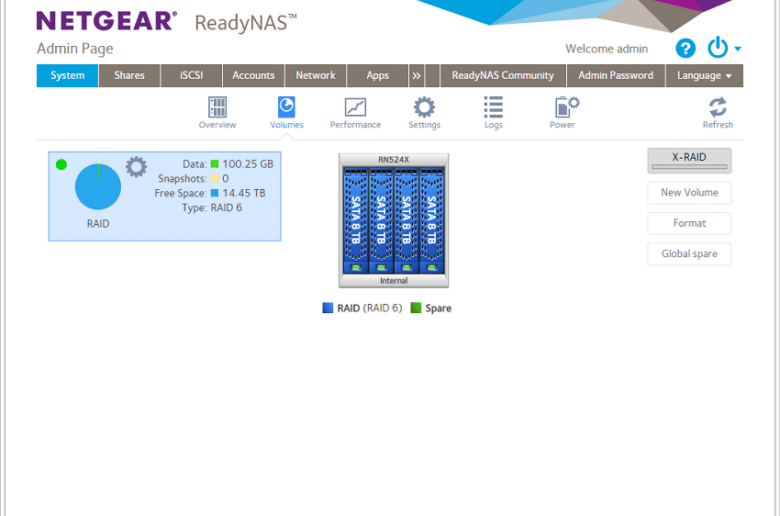The image size is (780, 516).
Task: Click the blue power button icon
Action: click(x=717, y=48)
